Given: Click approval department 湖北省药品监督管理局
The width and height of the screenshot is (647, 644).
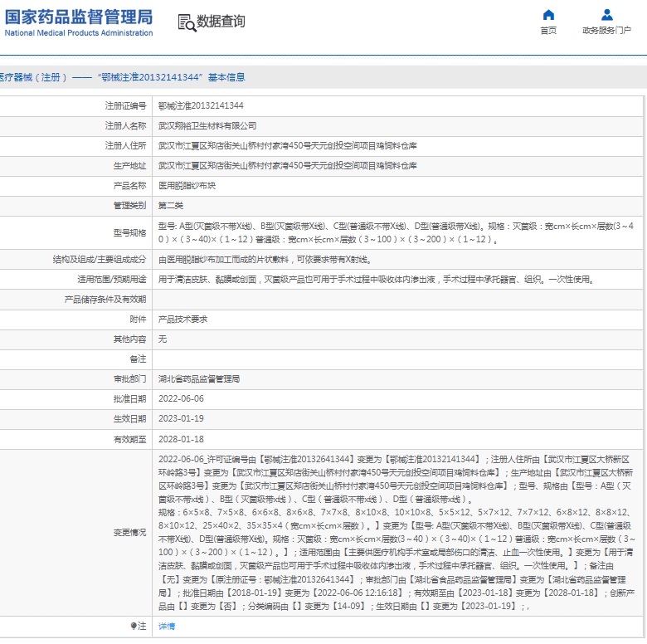Looking at the screenshot, I should (199, 379).
